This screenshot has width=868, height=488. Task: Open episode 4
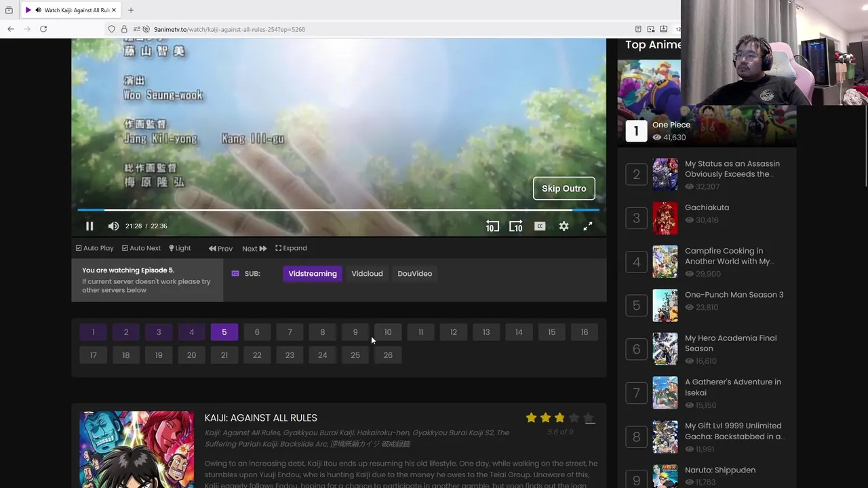[191, 332]
